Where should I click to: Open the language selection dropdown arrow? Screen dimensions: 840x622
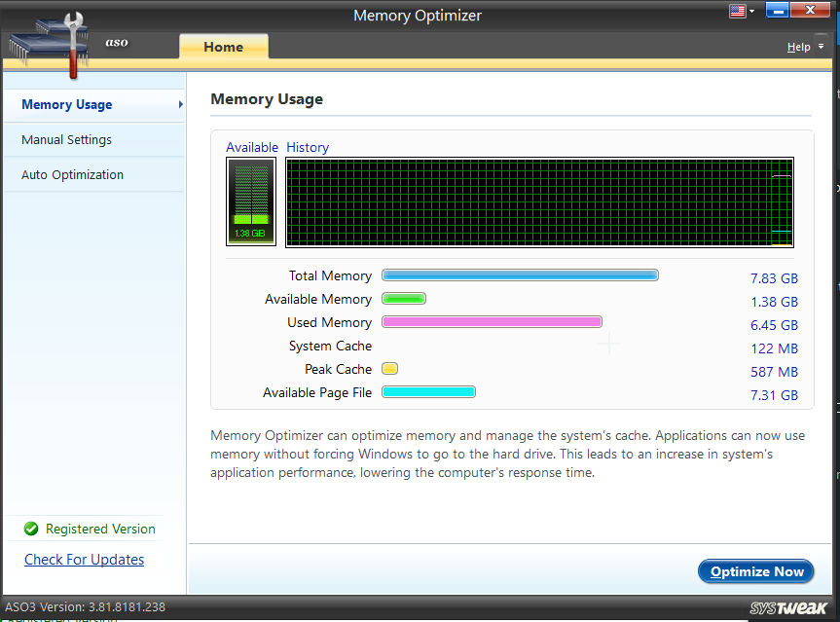(749, 11)
